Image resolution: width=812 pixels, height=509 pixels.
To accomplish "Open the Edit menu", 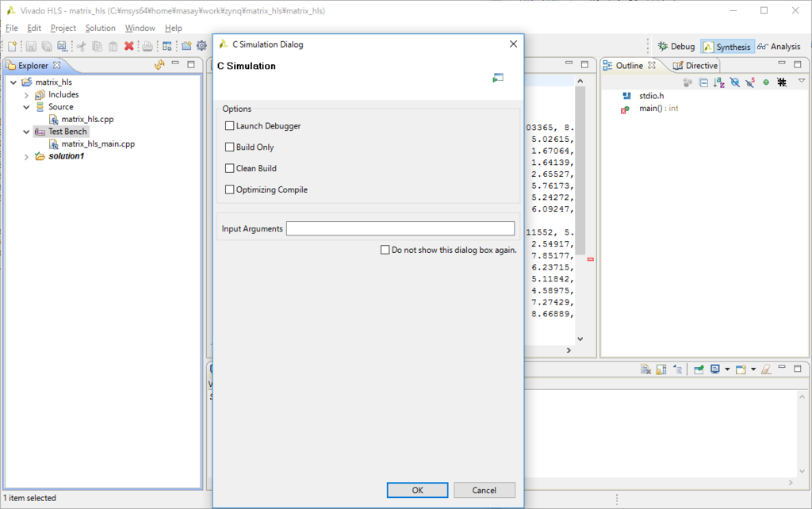I will tap(34, 28).
